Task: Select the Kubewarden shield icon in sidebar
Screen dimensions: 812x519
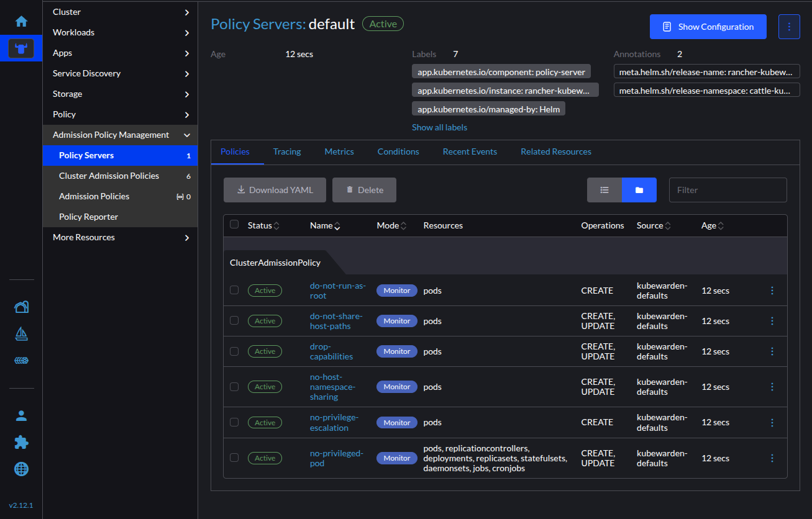Action: tap(21, 48)
